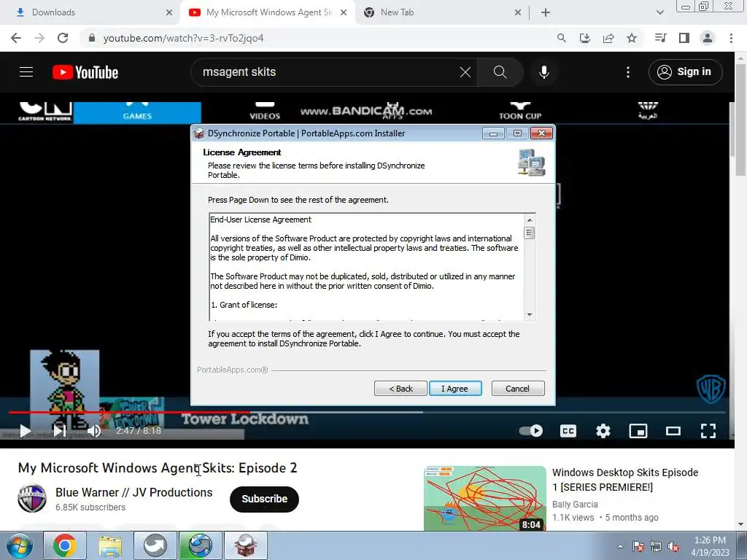Viewport: 747px width, 560px height.
Task: Open the media control icon in toolbar
Action: coord(660,38)
